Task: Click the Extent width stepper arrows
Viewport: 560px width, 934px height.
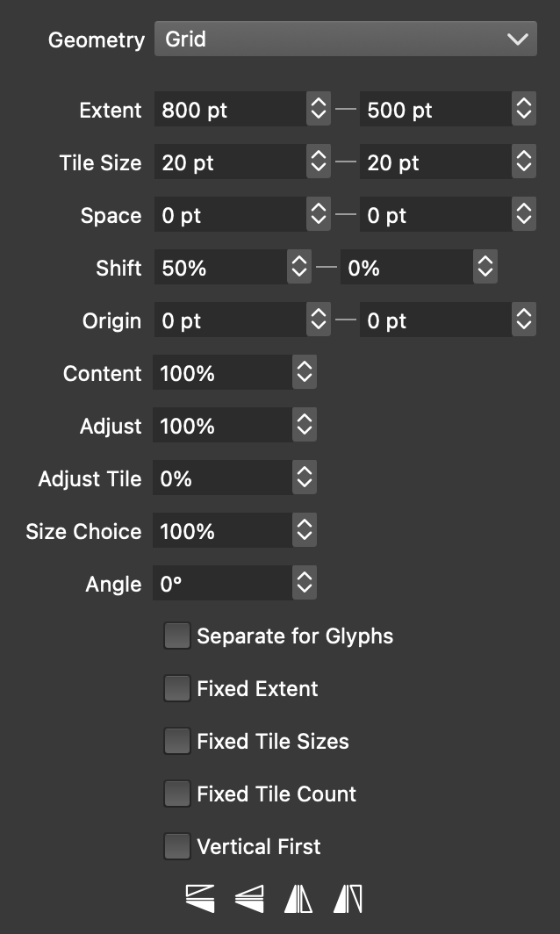Action: (318, 110)
